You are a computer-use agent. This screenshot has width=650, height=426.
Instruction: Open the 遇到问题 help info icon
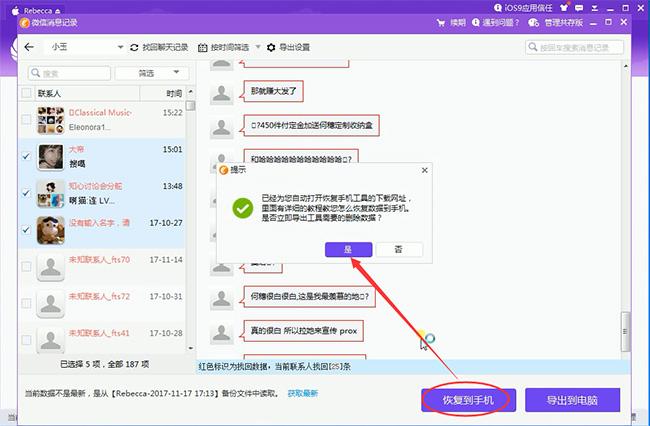click(475, 22)
